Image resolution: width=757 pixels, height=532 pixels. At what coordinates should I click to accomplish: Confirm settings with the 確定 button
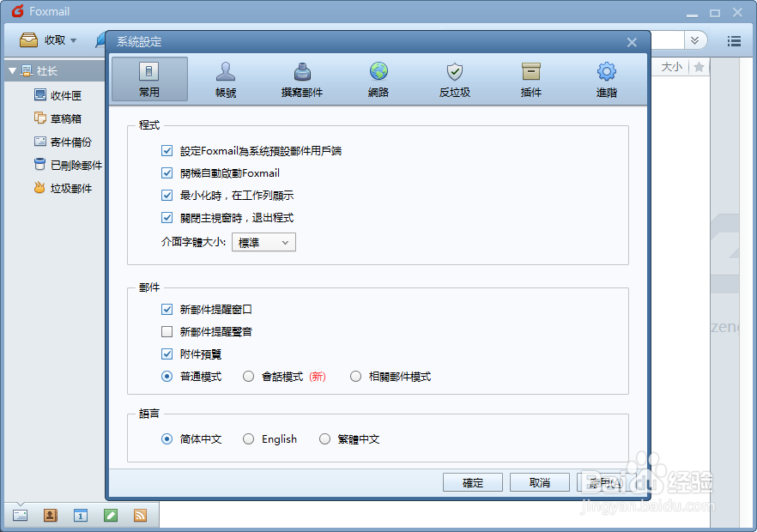tap(473, 482)
